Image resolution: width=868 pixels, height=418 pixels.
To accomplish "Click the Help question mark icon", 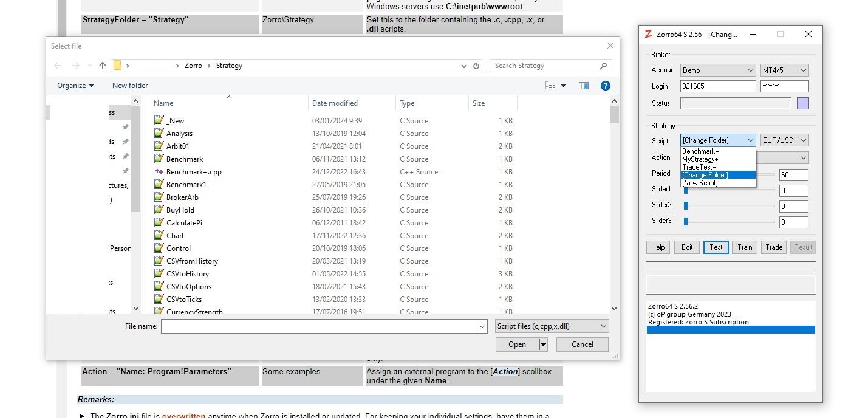I will coord(605,86).
